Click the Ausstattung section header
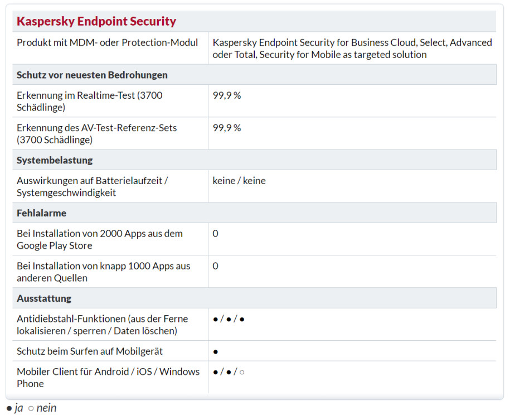This screenshot has width=510, height=420. tap(44, 298)
